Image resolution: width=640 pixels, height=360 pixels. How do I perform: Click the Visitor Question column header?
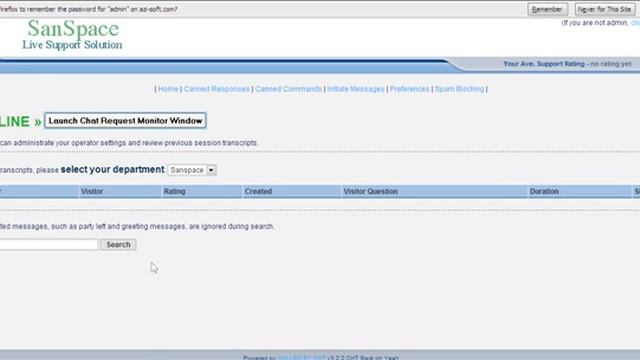(x=434, y=191)
